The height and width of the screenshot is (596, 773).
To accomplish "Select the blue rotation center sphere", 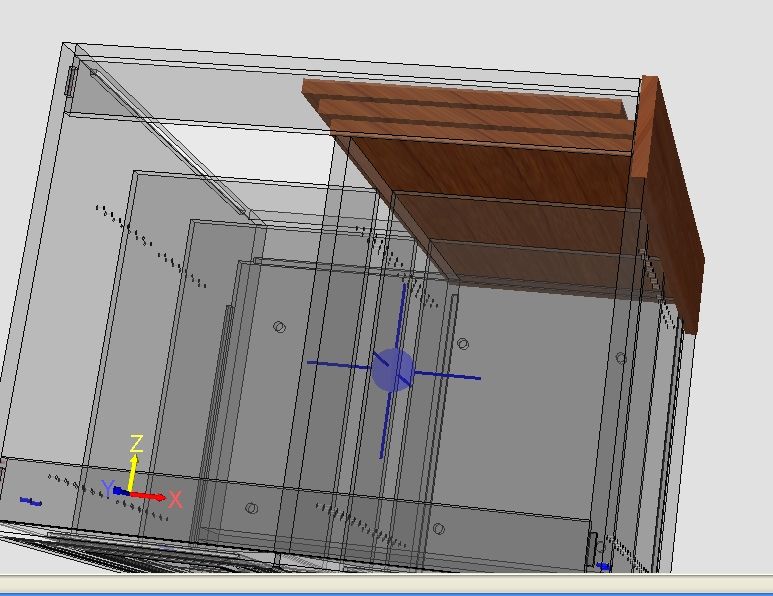I will point(392,370).
